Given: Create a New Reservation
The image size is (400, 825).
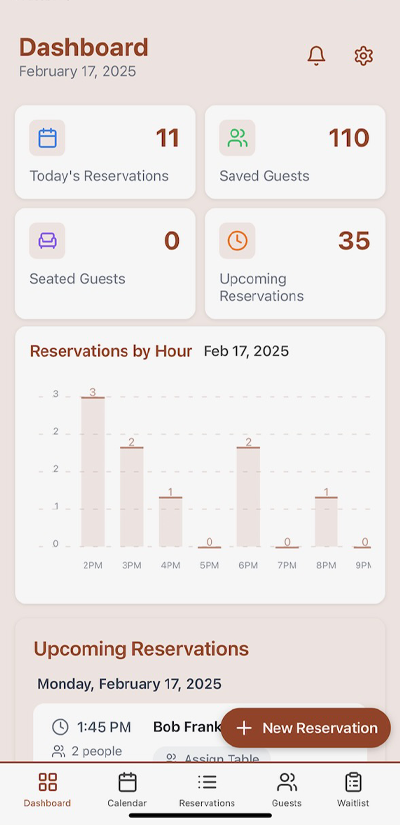Looking at the screenshot, I should click(306, 728).
